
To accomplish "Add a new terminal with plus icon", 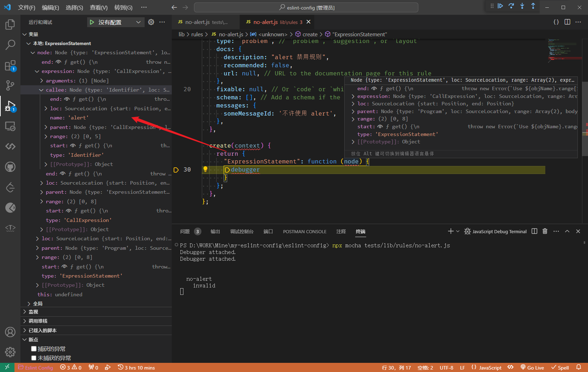I will point(450,231).
